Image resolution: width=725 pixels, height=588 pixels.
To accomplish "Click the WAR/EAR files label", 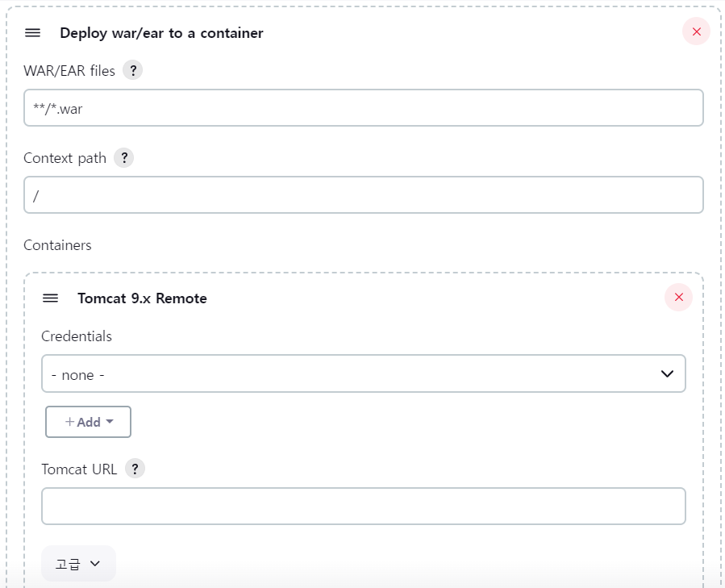I will pos(69,71).
